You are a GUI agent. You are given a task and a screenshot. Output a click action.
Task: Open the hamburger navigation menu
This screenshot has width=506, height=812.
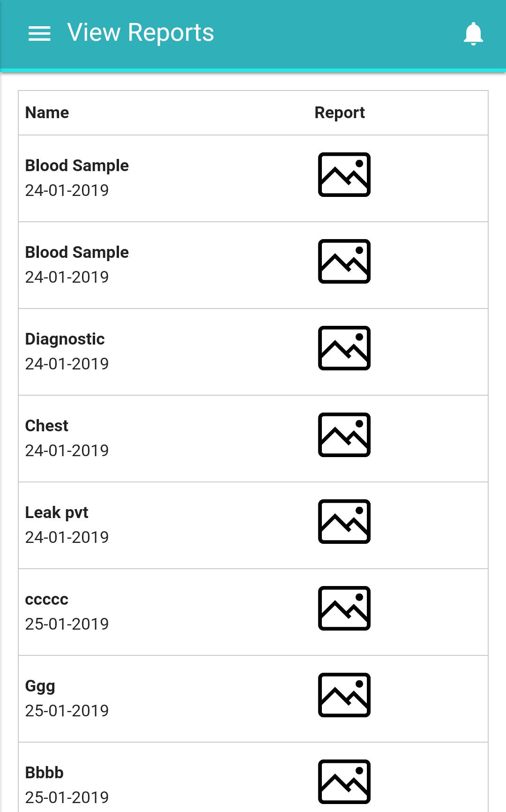39,33
